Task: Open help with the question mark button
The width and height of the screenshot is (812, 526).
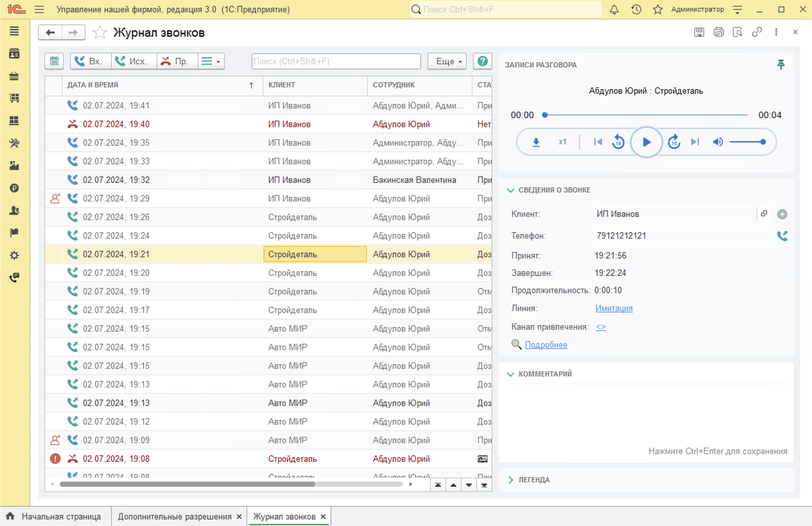Action: coord(482,62)
